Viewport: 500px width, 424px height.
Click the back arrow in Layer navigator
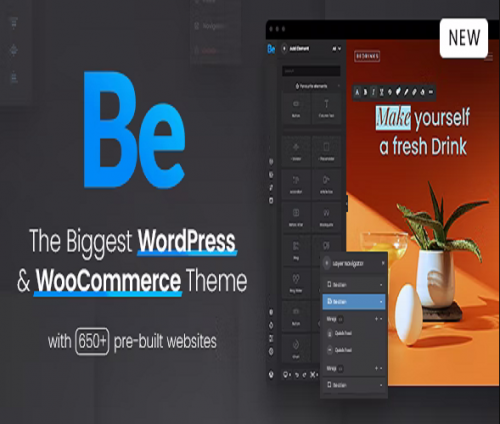click(x=327, y=263)
